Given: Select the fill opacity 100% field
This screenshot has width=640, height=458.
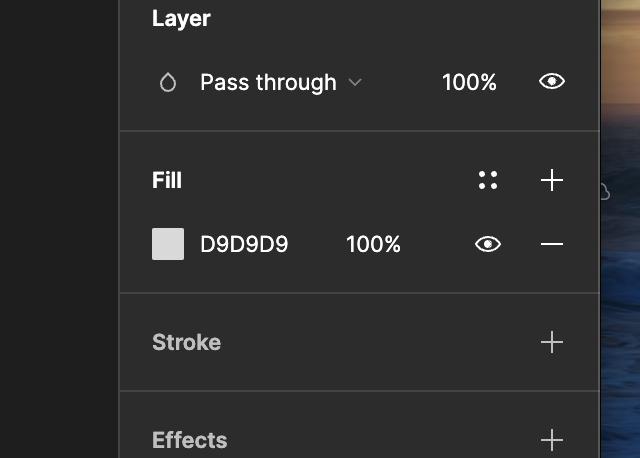Looking at the screenshot, I should [373, 244].
